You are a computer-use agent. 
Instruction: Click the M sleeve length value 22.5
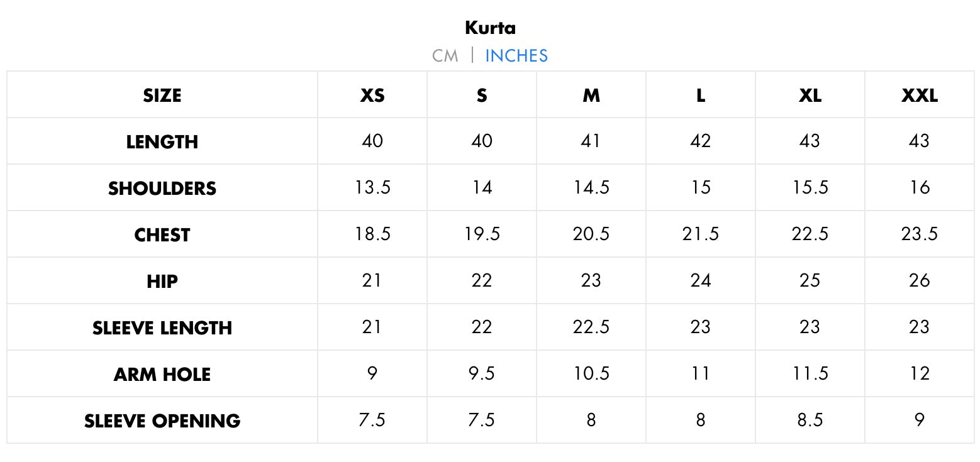coord(591,327)
